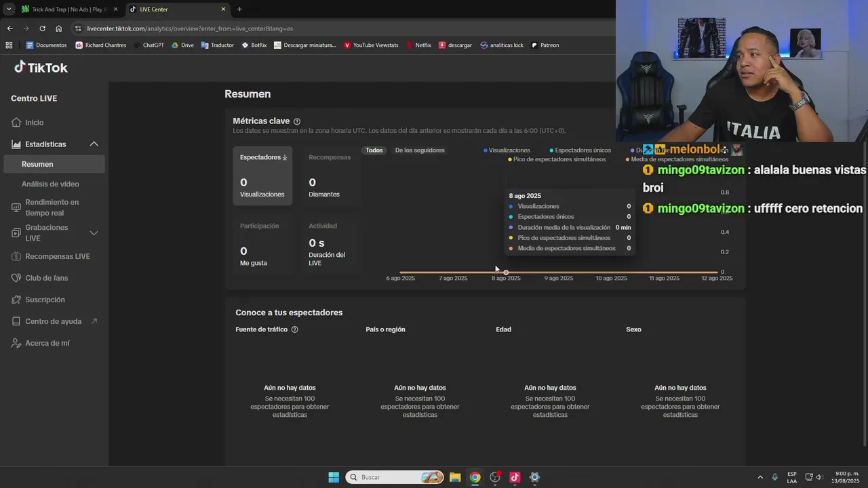
Task: Open Settings gear in taskbar
Action: [x=534, y=477]
